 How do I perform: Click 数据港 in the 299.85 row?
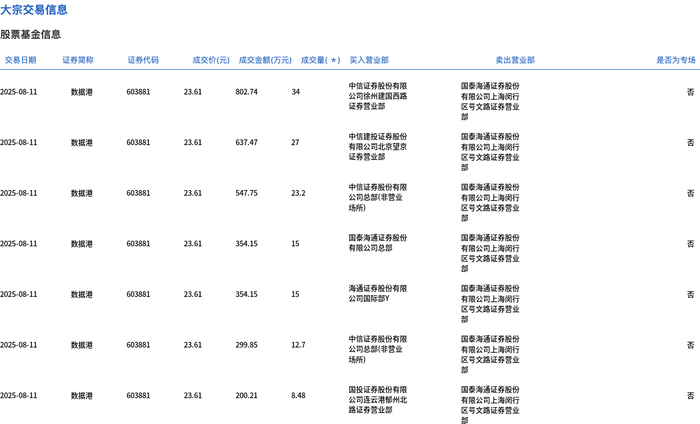coord(82,345)
